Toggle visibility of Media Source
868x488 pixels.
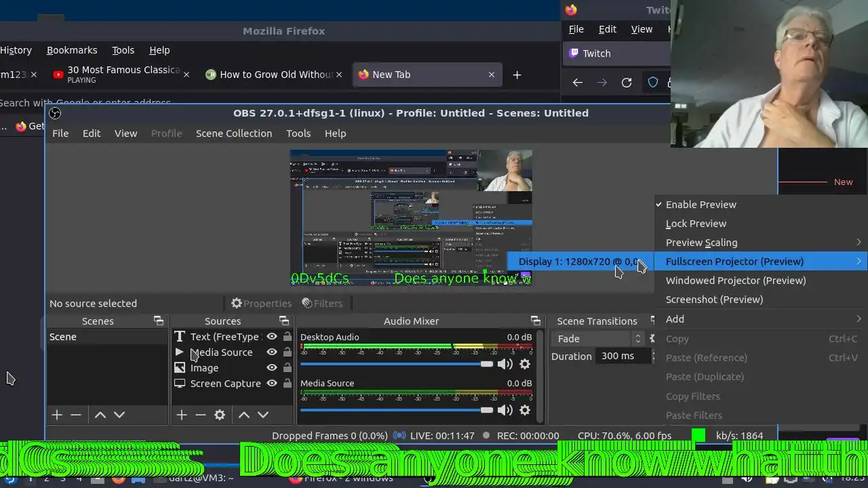272,352
